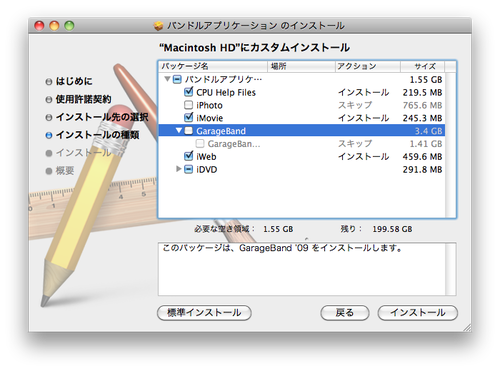The width and height of the screenshot is (500, 371).
Task: Click the 使用許諾契約 step in the sidebar
Action: (83, 99)
